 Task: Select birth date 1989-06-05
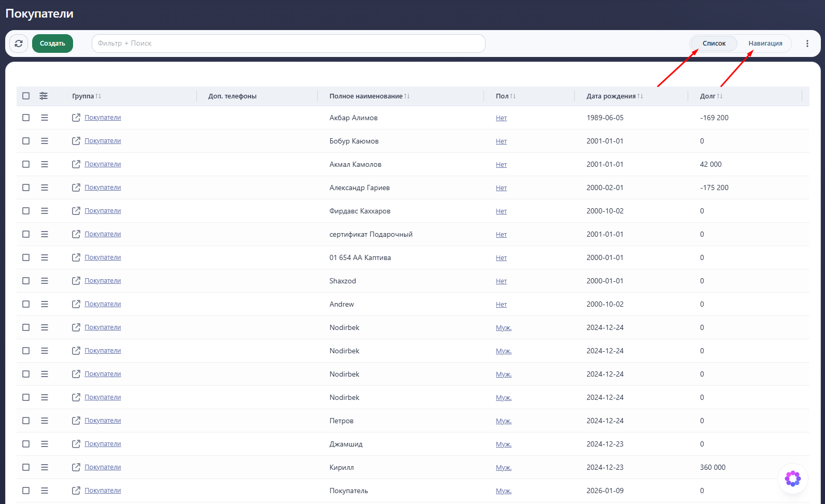pyautogui.click(x=605, y=118)
